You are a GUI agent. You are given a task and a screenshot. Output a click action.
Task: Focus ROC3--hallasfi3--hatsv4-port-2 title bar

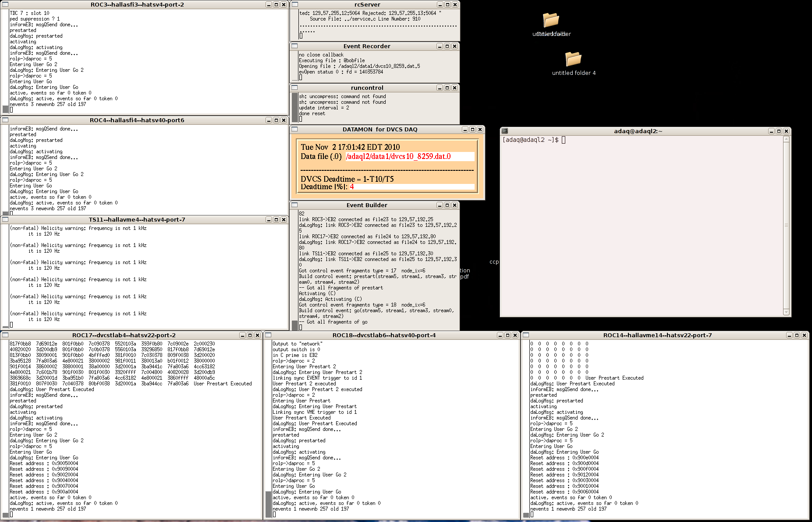click(x=137, y=4)
